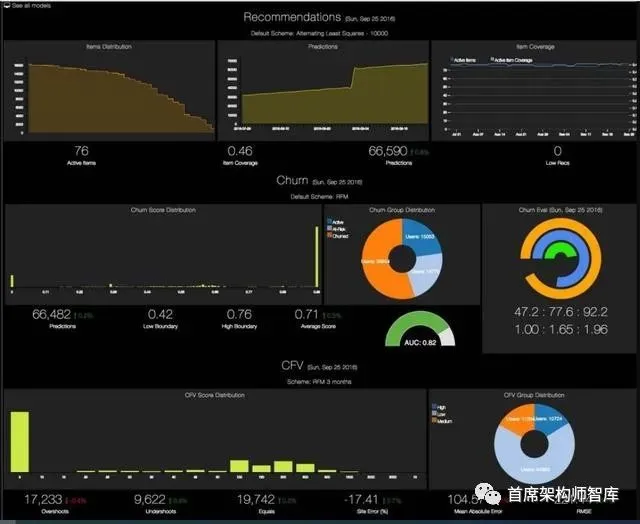Image resolution: width=640 pixels, height=524 pixels.
Task: Click the dark-blue Users 10724 slice of CFV donut
Action: (x=551, y=418)
